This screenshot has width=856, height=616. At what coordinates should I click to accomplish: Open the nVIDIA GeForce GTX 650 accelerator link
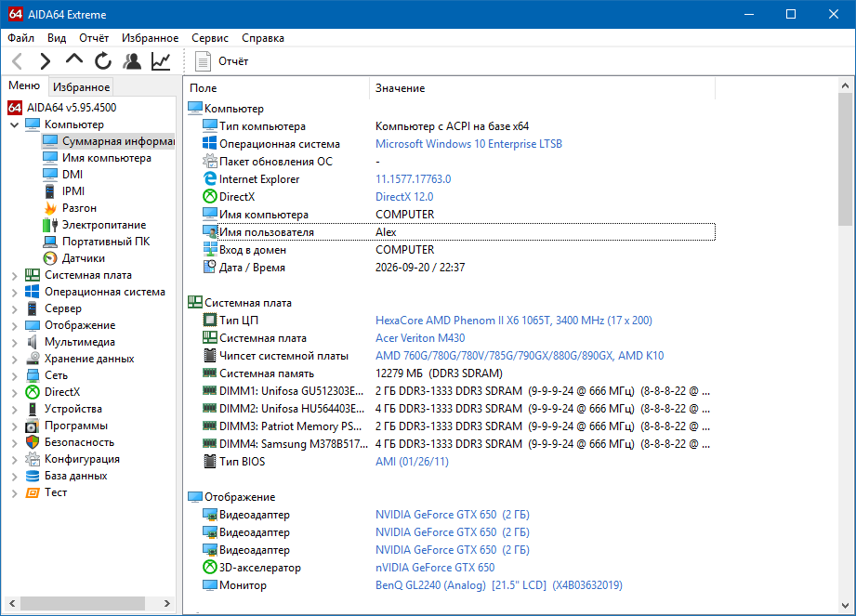point(435,568)
